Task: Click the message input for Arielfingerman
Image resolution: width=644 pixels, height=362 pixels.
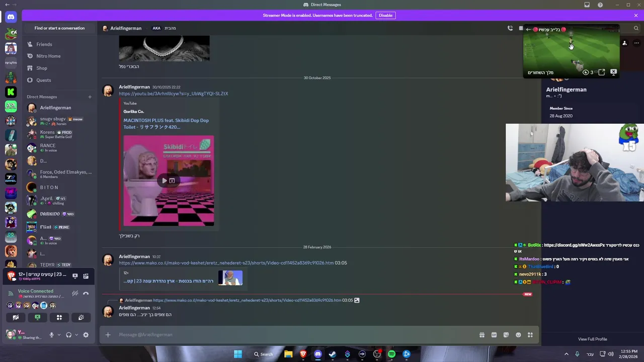Action: pos(297,335)
